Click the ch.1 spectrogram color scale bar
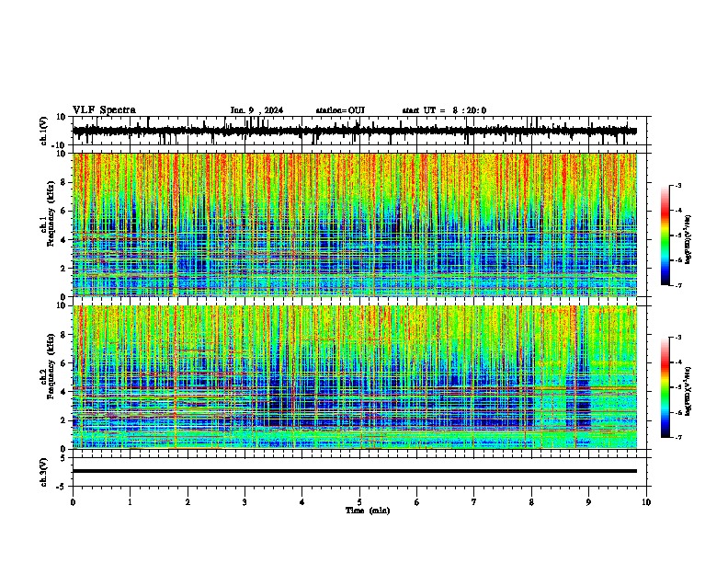This screenshot has height=563, width=728. pos(665,236)
